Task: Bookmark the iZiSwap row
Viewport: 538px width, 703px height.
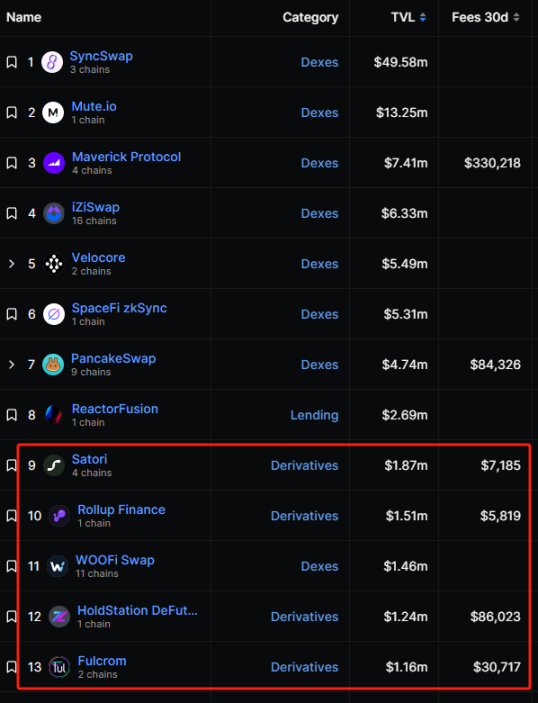Action: click(12, 213)
